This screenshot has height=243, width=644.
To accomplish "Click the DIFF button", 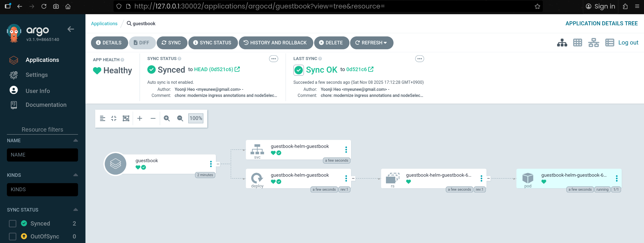I will [x=142, y=43].
